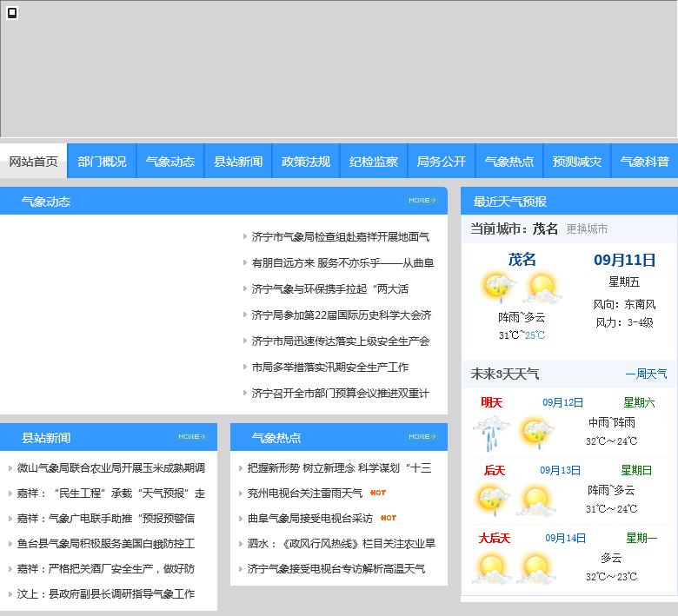Open MORE in the 县站新闻 panel header

click(191, 437)
